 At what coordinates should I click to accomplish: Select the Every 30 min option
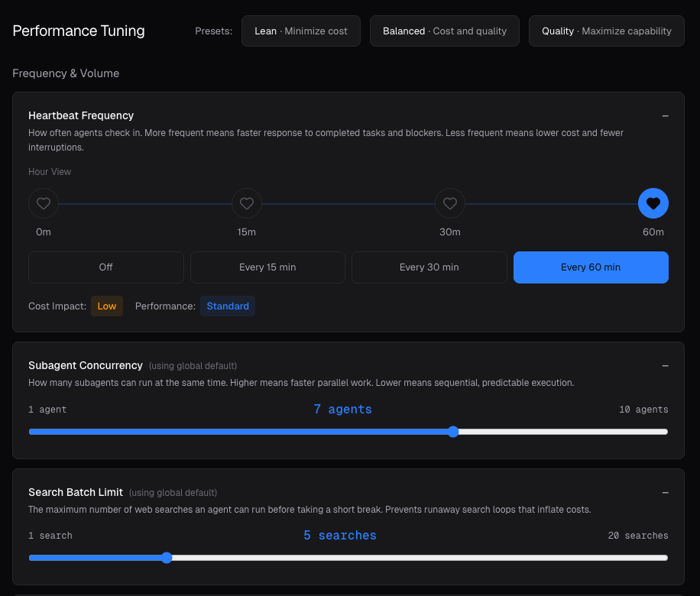[429, 267]
